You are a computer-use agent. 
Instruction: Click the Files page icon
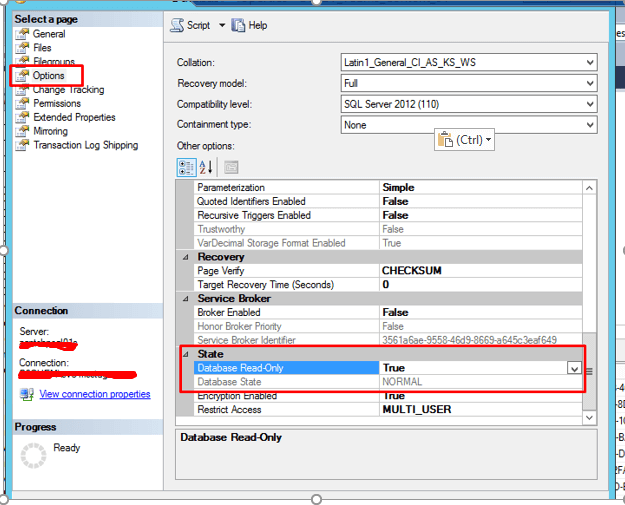[x=22, y=48]
